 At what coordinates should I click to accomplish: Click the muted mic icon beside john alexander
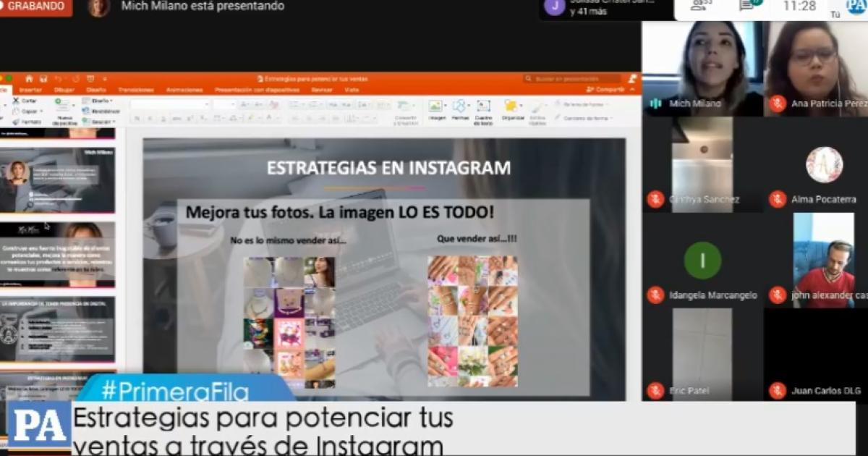coord(778,295)
